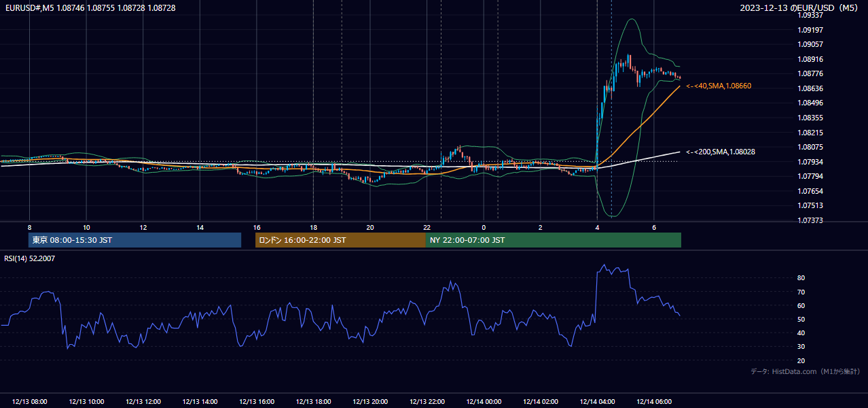Click price axis value 1.07373

pos(811,220)
